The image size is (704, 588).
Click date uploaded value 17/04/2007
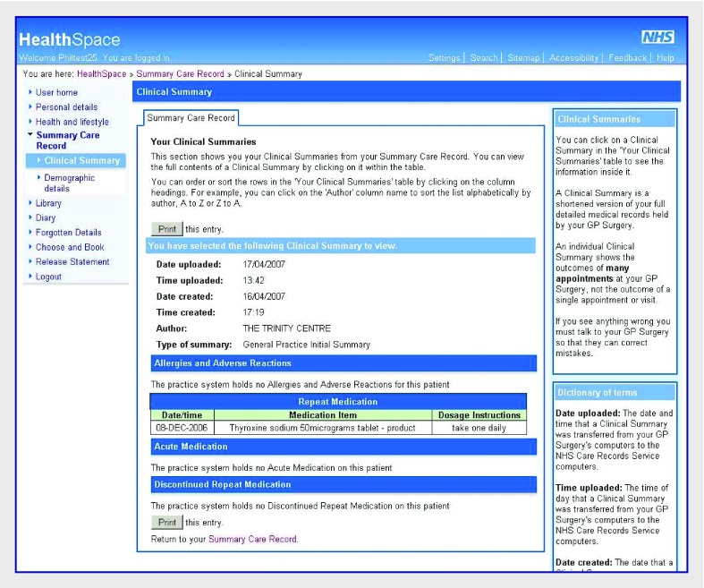point(264,265)
